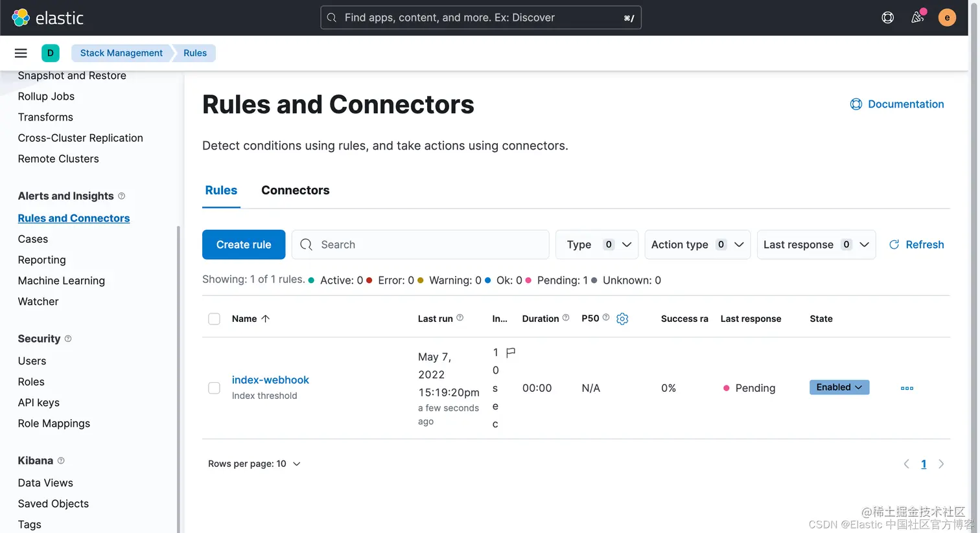Open the user avatar menu
Image resolution: width=980 pixels, height=533 pixels.
click(947, 17)
